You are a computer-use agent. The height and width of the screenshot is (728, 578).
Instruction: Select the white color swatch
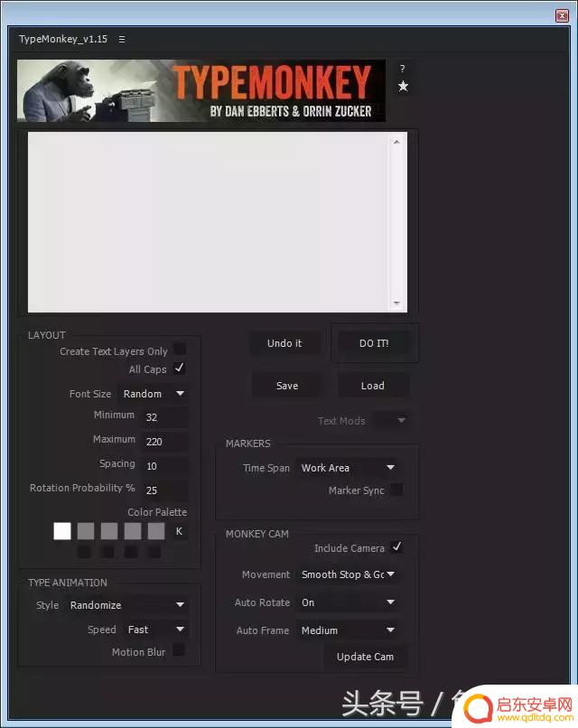tap(62, 531)
